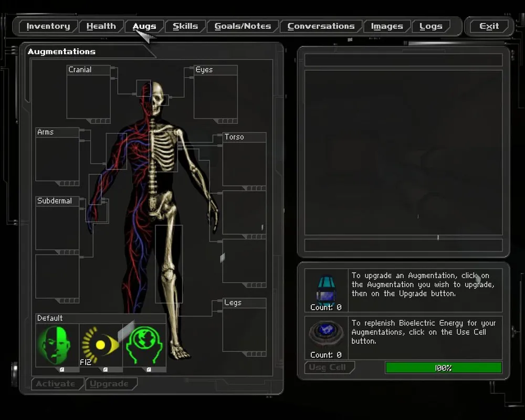Viewport: 525px width, 420px height.
Task: Select the empty Arms augmentation slot
Action: [x=57, y=159]
